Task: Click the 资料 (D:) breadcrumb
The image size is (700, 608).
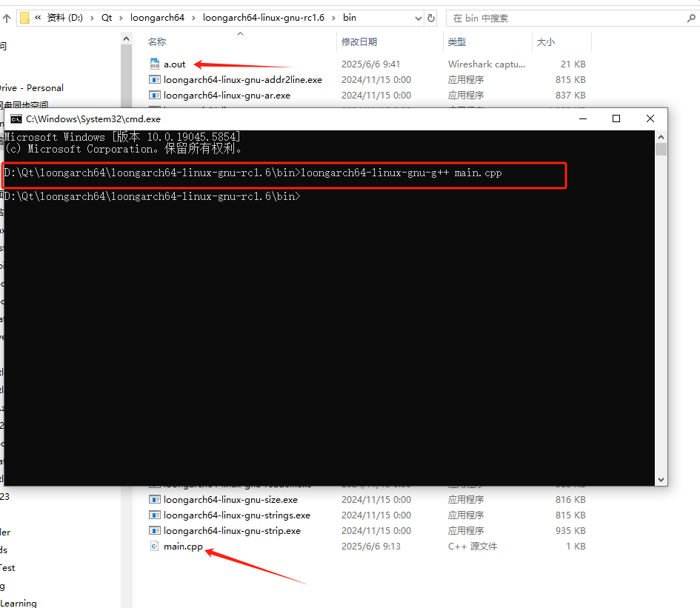Action: click(65, 18)
